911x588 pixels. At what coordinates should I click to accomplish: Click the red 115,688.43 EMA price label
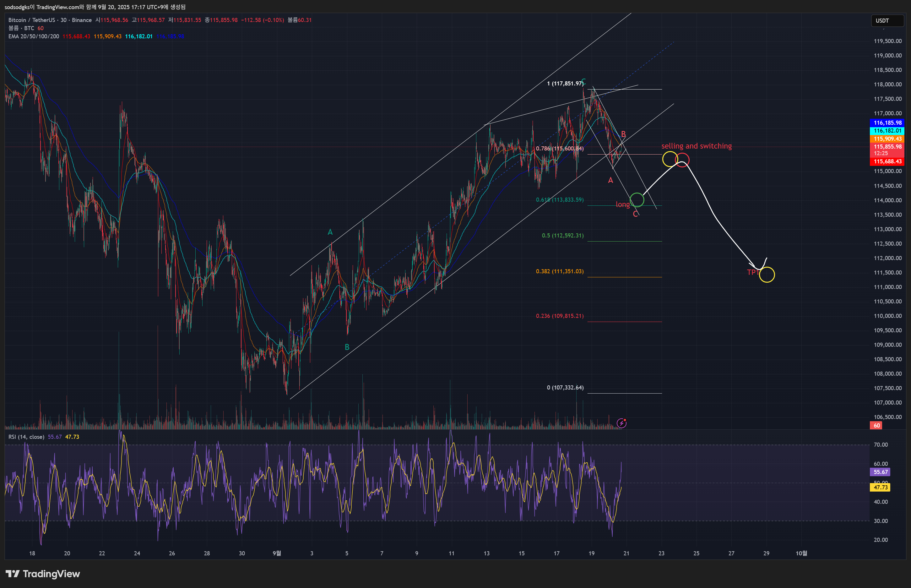click(887, 161)
